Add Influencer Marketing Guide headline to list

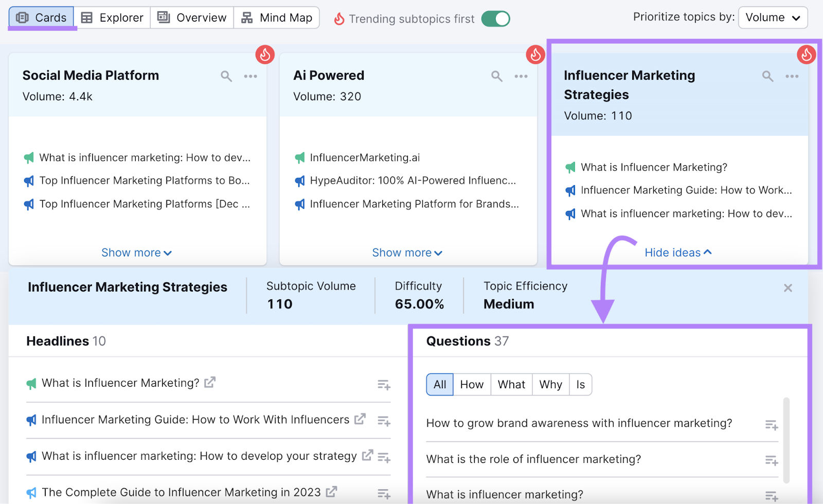tap(384, 421)
